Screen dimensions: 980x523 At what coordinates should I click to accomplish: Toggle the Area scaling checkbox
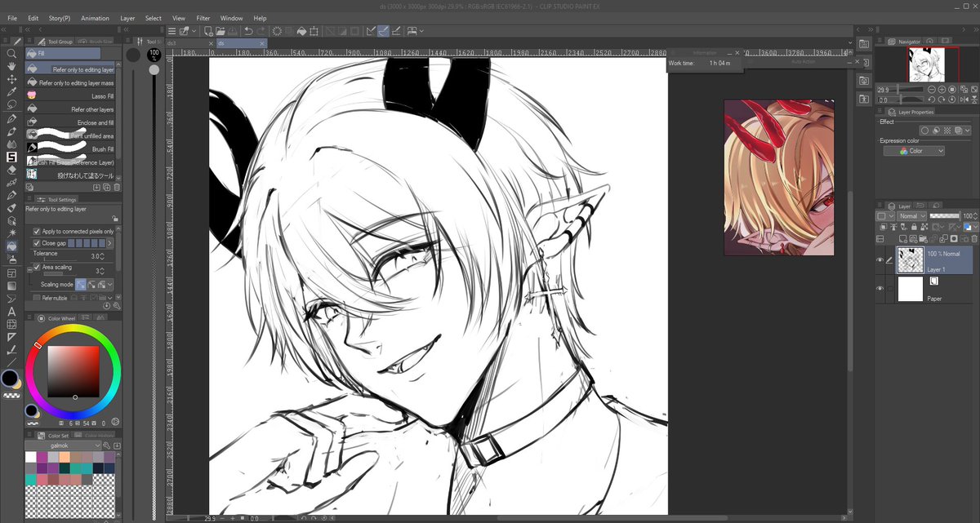click(37, 267)
